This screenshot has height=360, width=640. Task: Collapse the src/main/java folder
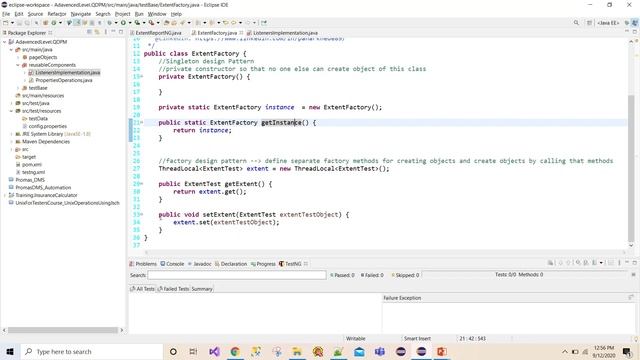(x=11, y=50)
